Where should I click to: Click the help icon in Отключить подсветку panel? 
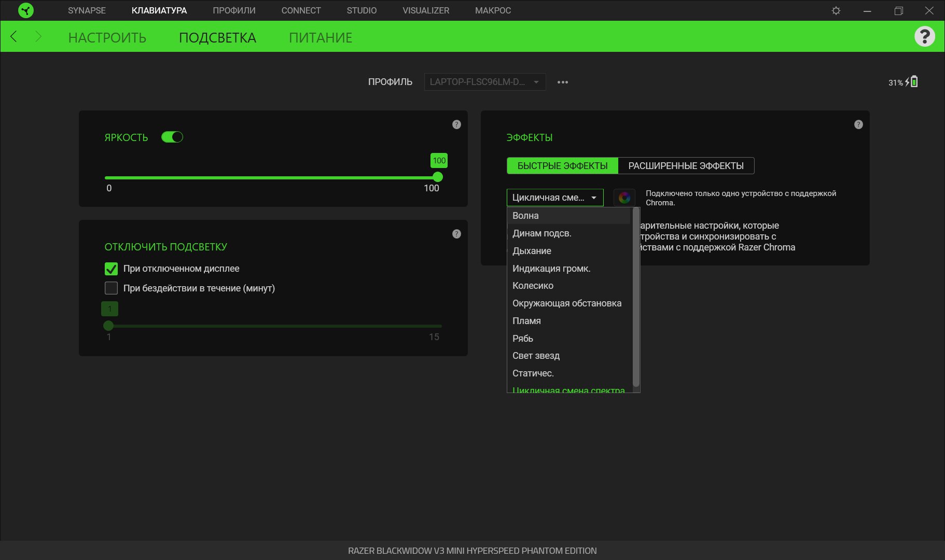click(x=456, y=234)
